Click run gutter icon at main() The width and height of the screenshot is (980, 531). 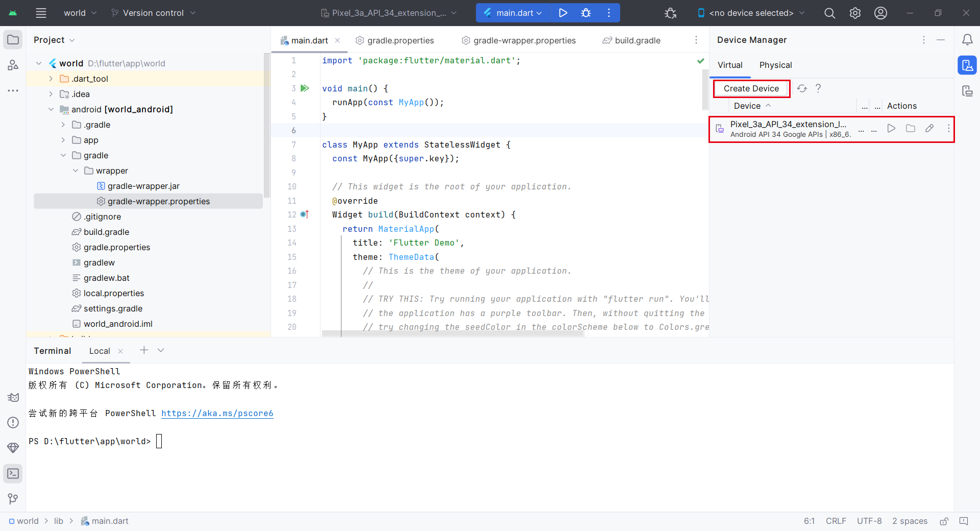point(305,88)
